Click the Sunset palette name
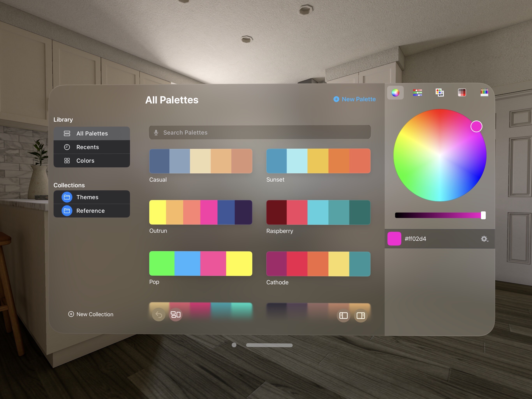The width and height of the screenshot is (532, 399). 275,179
